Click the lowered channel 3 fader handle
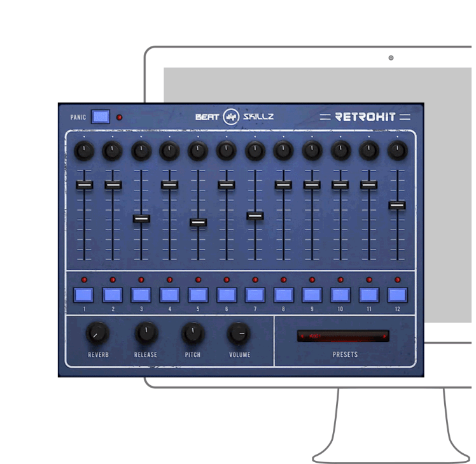 (x=141, y=218)
